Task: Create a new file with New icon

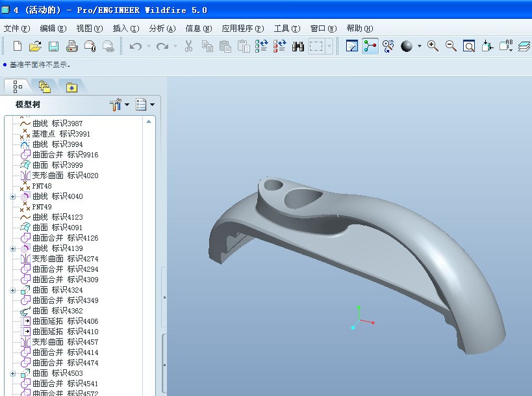Action: [x=18, y=46]
